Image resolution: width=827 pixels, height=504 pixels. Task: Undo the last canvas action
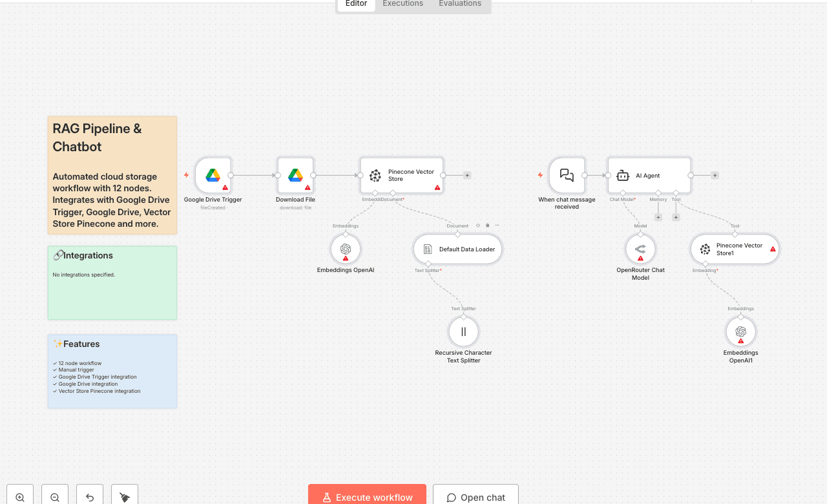coord(89,495)
